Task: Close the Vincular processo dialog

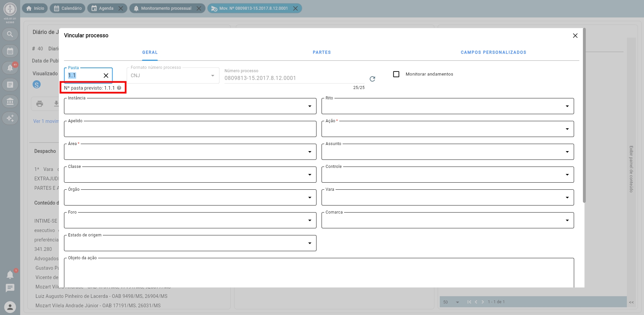Action: pyautogui.click(x=575, y=36)
